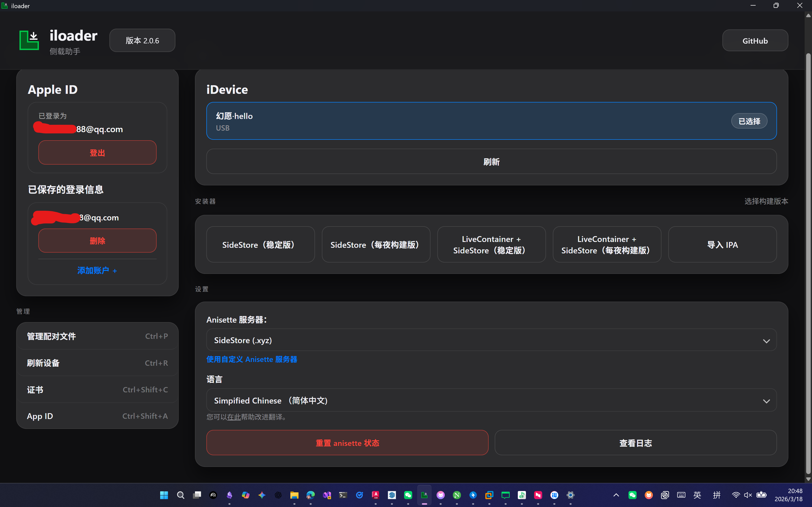This screenshot has height=507, width=812.
Task: Click the Windows Start button
Action: coord(164,495)
